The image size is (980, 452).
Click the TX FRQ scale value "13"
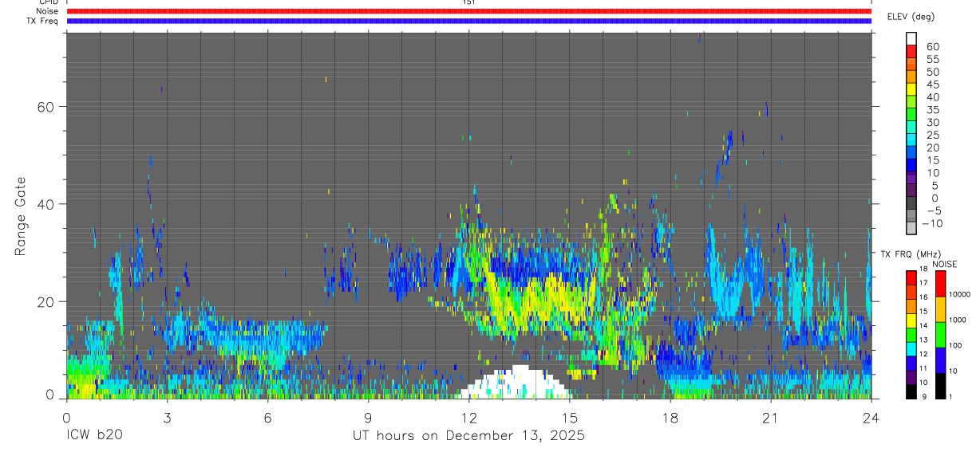click(x=924, y=340)
